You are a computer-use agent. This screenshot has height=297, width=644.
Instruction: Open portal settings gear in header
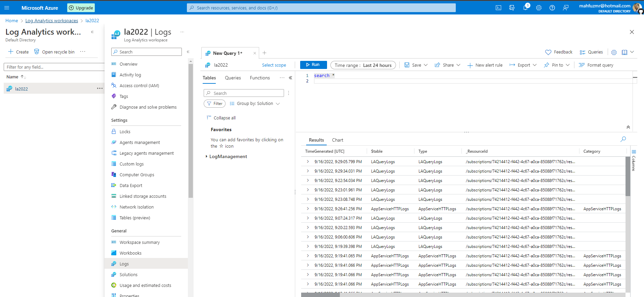point(539,8)
